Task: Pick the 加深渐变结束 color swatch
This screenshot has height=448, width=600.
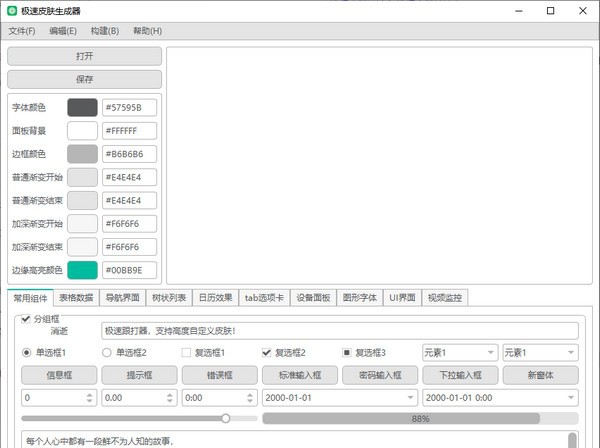Action: (83, 247)
